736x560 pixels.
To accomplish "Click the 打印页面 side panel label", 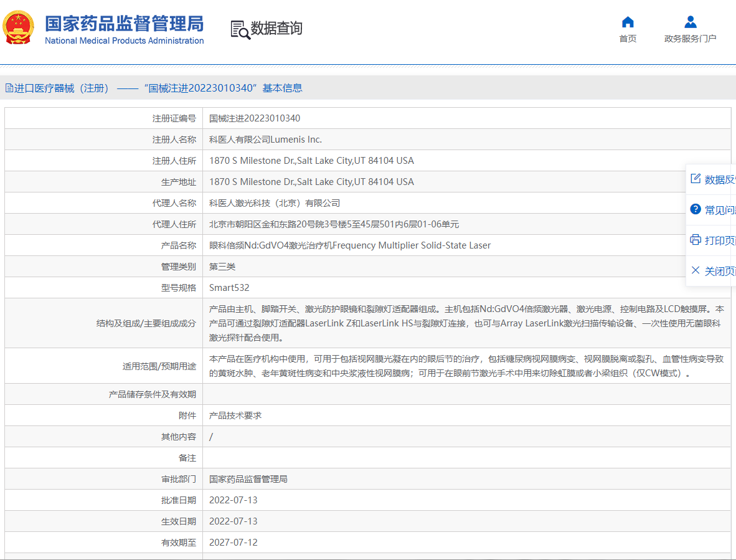I will [720, 240].
